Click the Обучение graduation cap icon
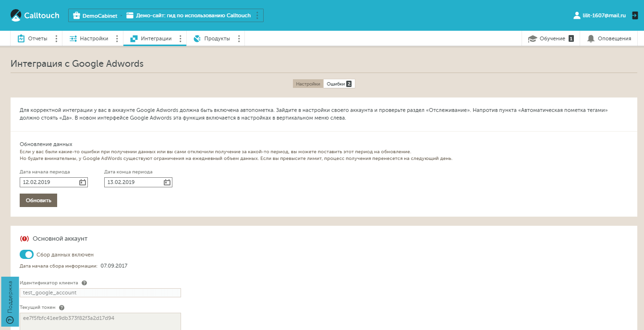 [532, 38]
